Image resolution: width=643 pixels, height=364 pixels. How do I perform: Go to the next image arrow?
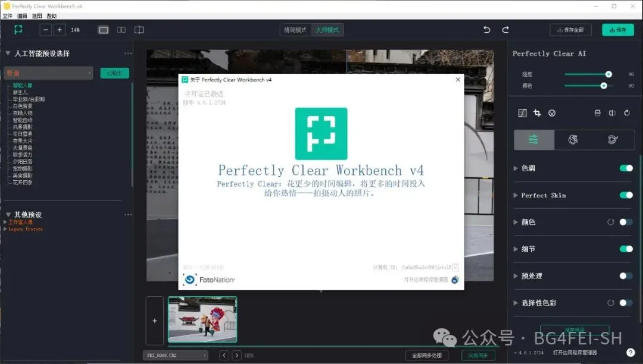(x=236, y=355)
